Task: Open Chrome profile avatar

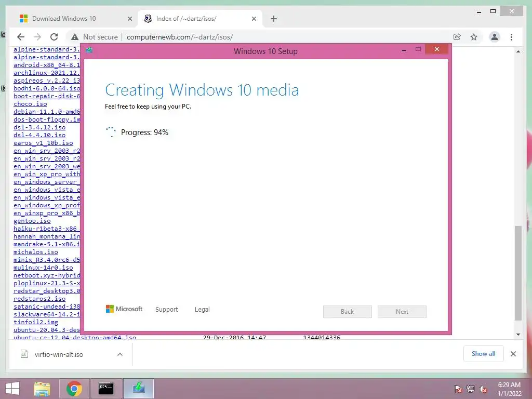Action: coord(495,37)
